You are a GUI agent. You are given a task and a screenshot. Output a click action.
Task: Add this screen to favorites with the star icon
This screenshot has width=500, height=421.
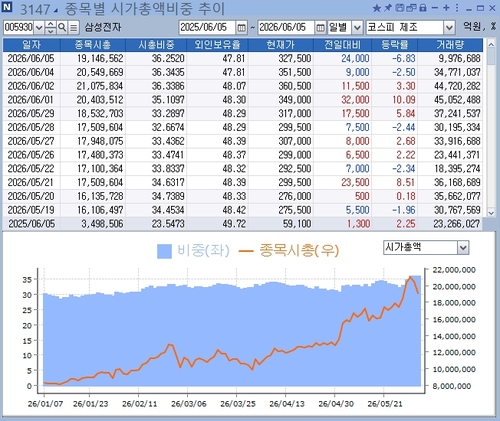(x=377, y=8)
